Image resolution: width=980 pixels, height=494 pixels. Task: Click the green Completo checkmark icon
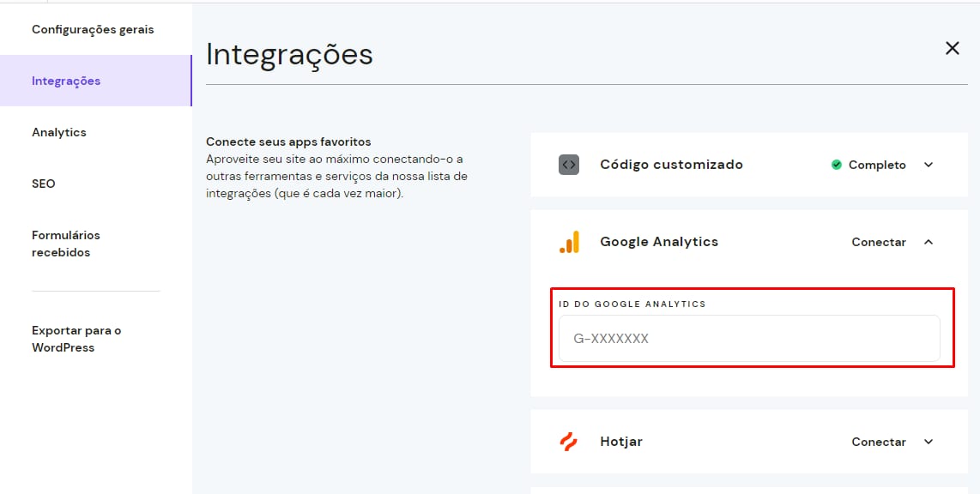pos(836,165)
